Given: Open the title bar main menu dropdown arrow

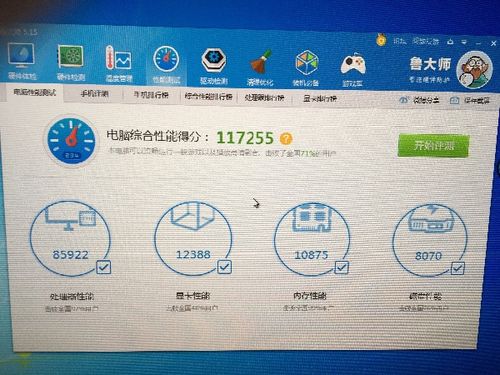Looking at the screenshot, I should tap(464, 43).
